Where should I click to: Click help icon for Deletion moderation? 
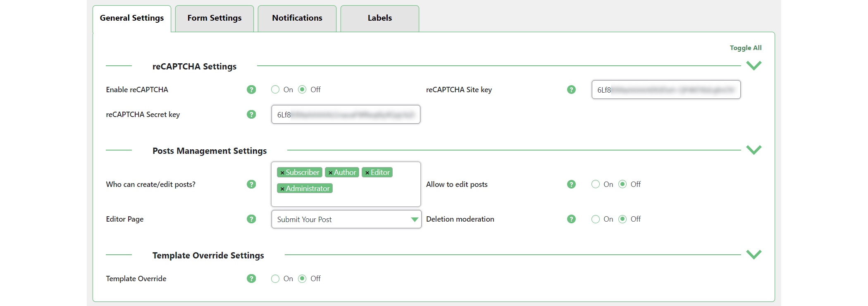[571, 219]
